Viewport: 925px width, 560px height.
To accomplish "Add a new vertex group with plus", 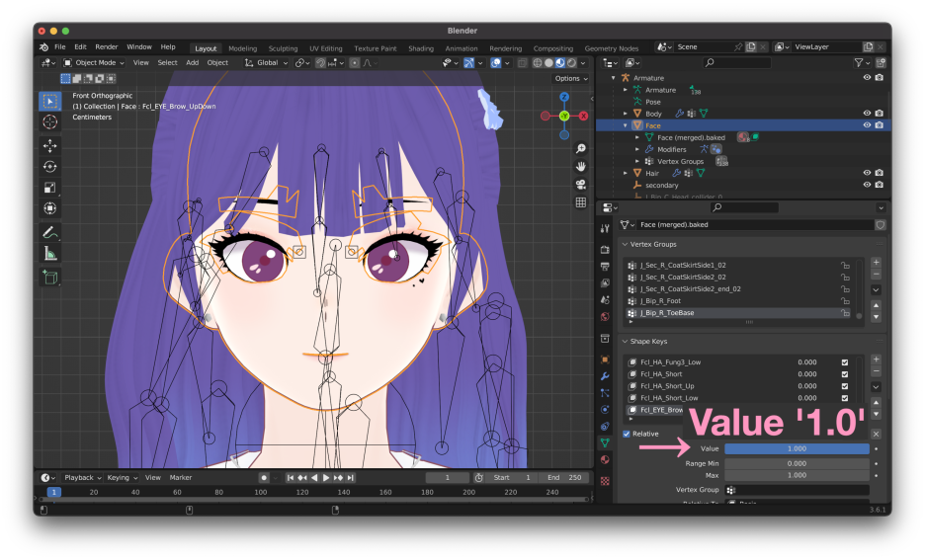I will click(876, 263).
